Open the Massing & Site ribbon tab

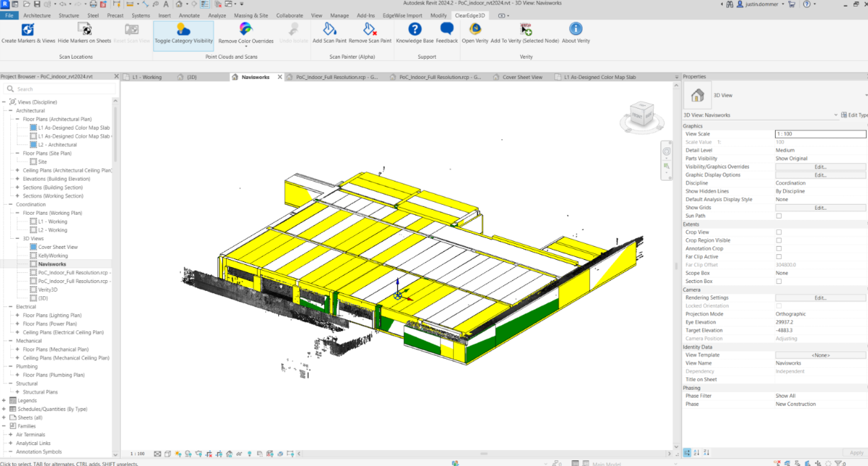tap(251, 15)
